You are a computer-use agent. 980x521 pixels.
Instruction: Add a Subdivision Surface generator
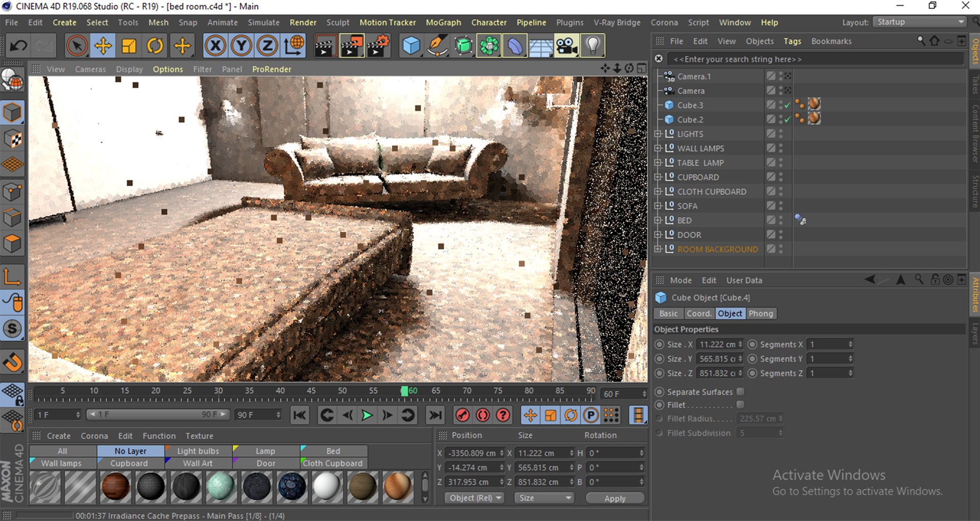[x=463, y=46]
